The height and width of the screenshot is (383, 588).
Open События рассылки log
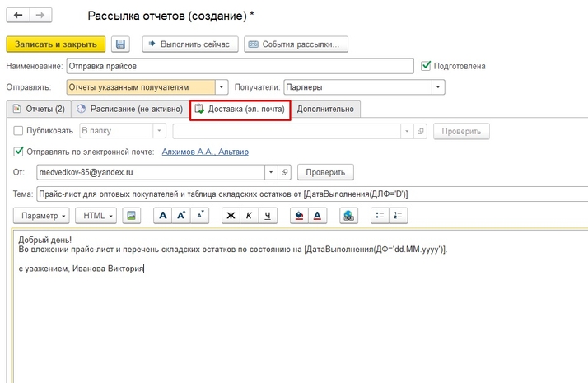coord(296,44)
